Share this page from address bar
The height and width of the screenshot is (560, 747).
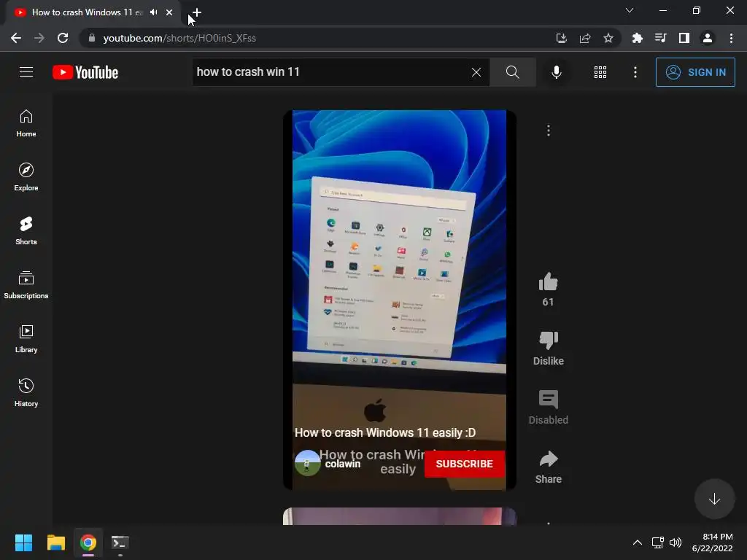(585, 38)
